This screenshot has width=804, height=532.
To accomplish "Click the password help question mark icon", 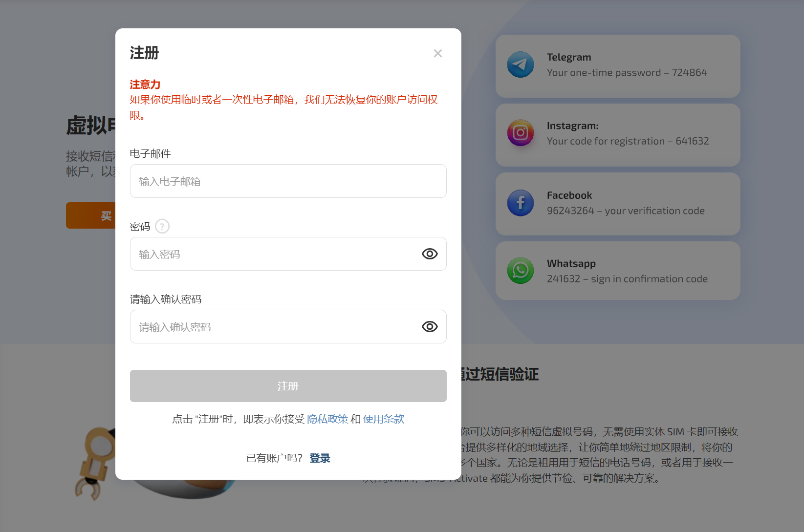I will [x=162, y=226].
